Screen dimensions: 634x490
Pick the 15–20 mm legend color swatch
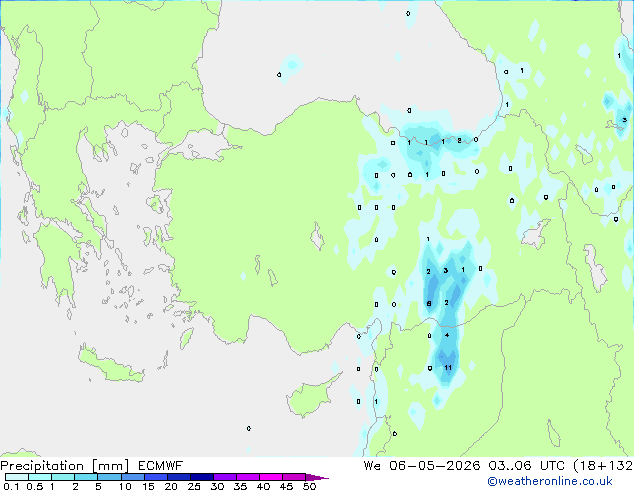(155, 477)
